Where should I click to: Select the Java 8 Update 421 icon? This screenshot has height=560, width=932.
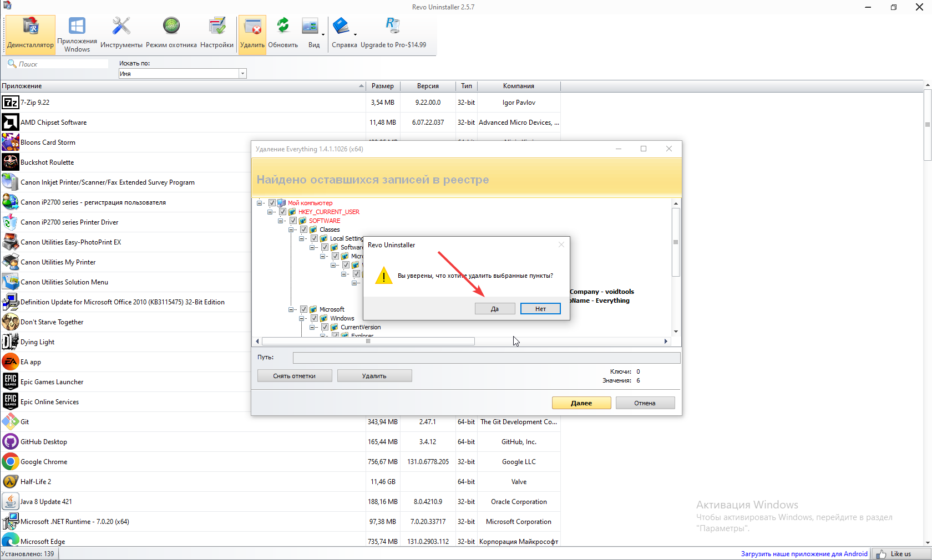(11, 502)
